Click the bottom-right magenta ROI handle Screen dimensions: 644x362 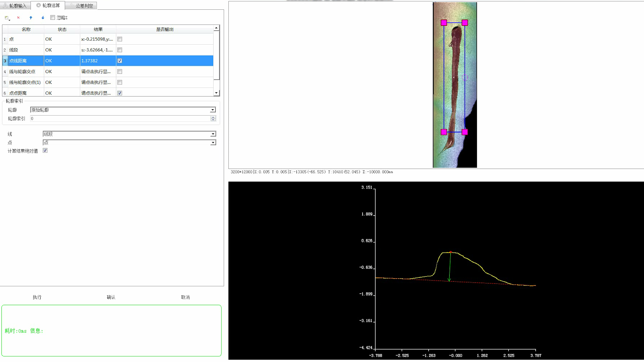point(465,132)
